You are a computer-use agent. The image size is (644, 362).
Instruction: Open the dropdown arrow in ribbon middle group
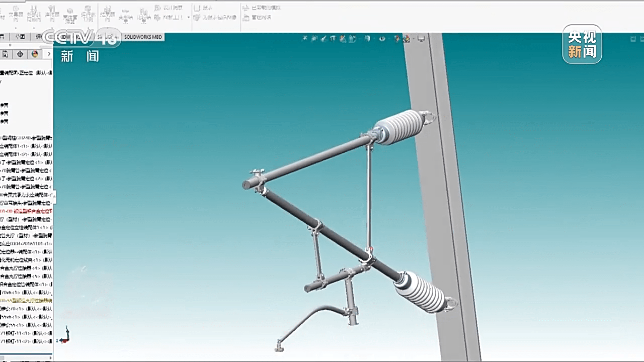(x=189, y=18)
